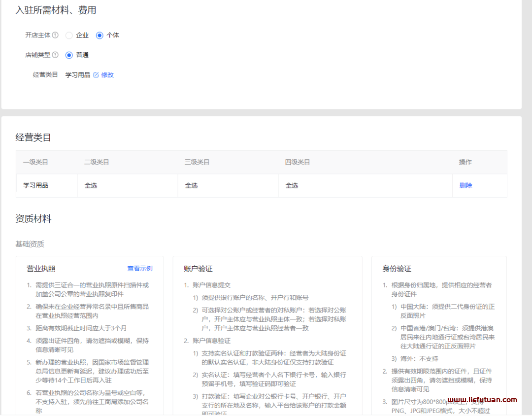This screenshot has width=532, height=417.
Task: Click the help icon beside 开店主体
Action: pyautogui.click(x=56, y=35)
